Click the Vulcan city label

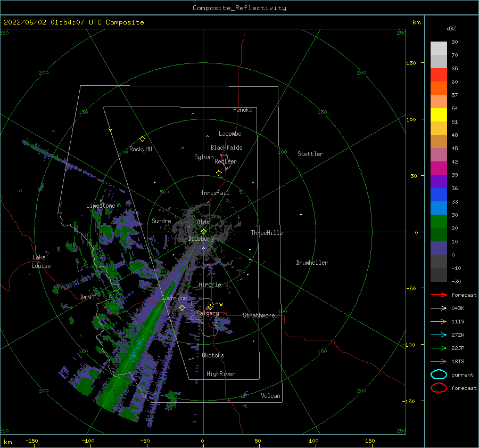(x=271, y=396)
